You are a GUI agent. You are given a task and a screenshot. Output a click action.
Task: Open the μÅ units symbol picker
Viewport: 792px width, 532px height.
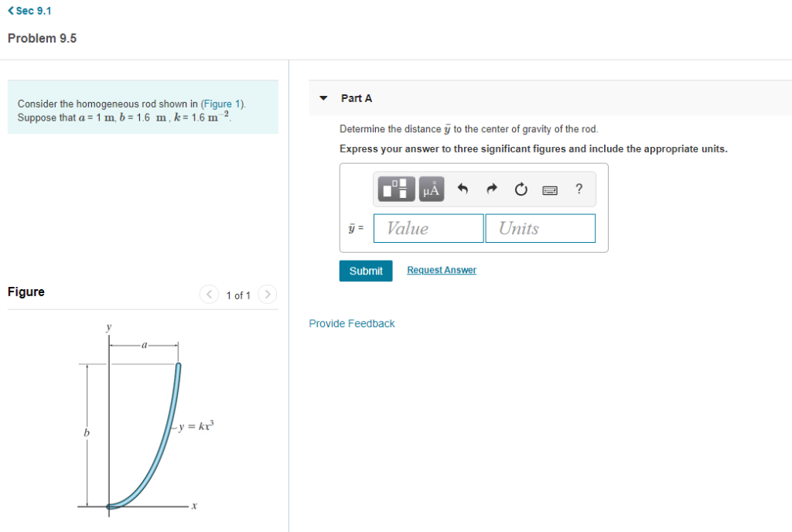(431, 189)
